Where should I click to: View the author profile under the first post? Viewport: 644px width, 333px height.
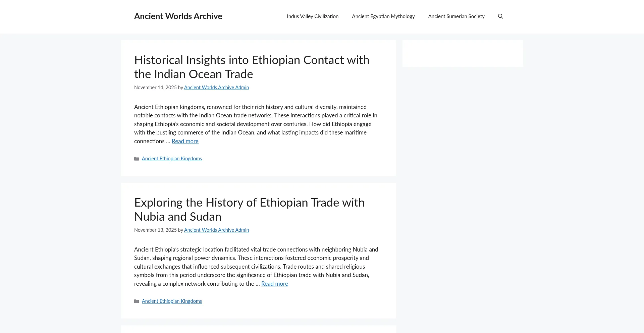click(x=216, y=88)
